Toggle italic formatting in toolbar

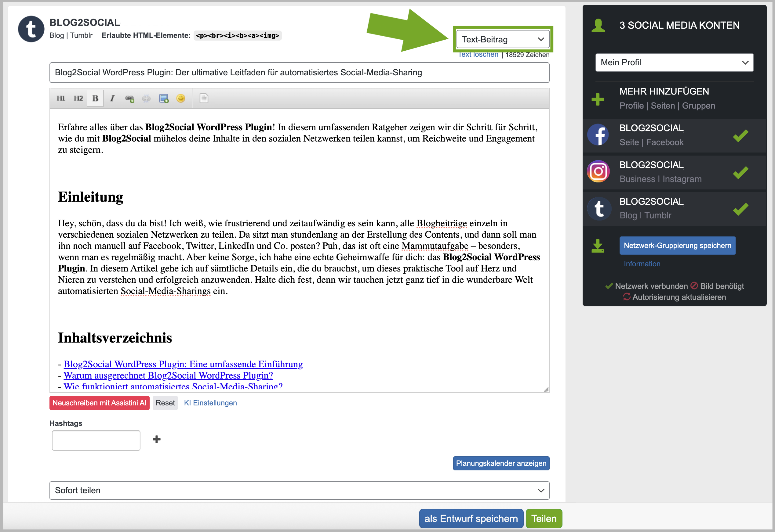click(x=112, y=98)
